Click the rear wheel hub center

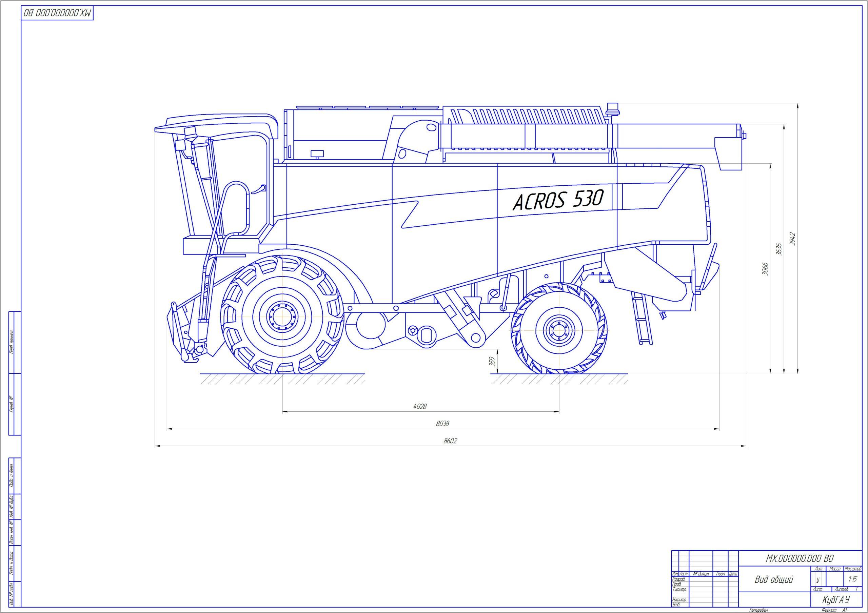(x=559, y=330)
